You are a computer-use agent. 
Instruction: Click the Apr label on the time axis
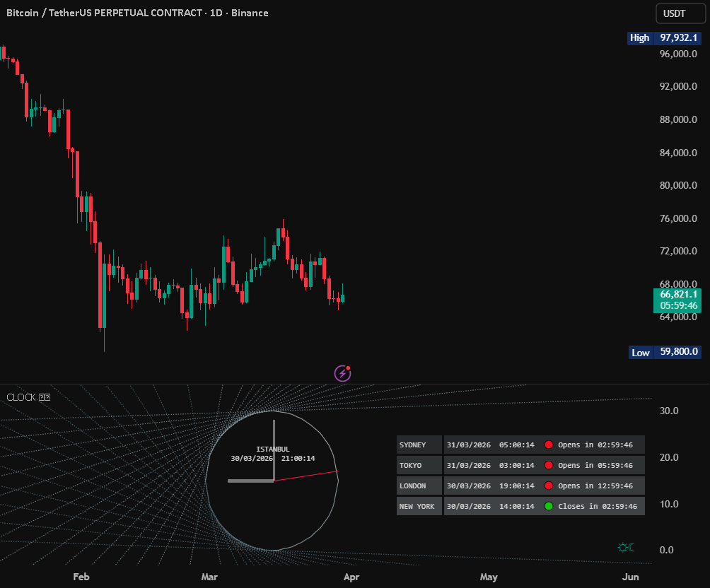coord(351,577)
